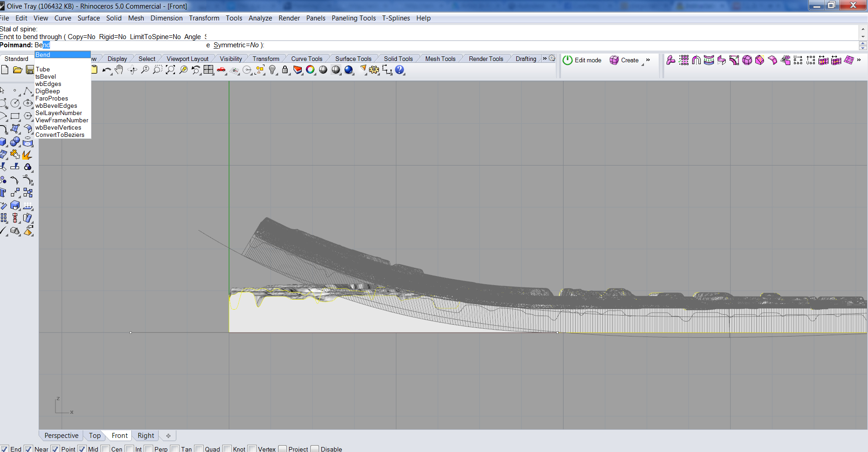Open the Paneling Tools menu
The height and width of the screenshot is (452, 868).
[x=354, y=18]
